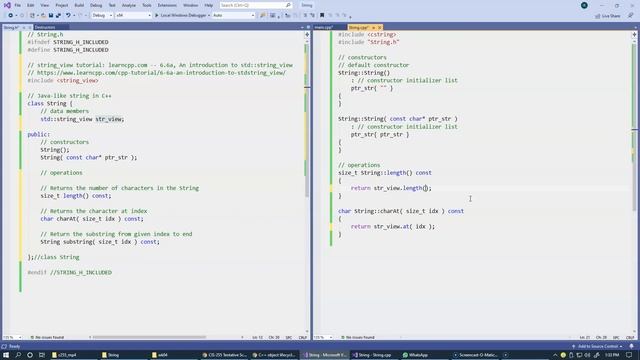Click the Save file toolbar icon
This screenshot has height=360, width=640.
pos(51,16)
